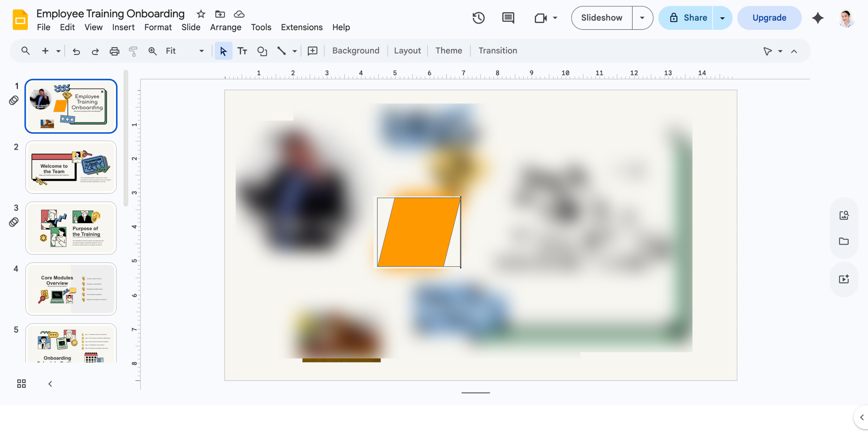Select the Shape tool

(x=262, y=51)
